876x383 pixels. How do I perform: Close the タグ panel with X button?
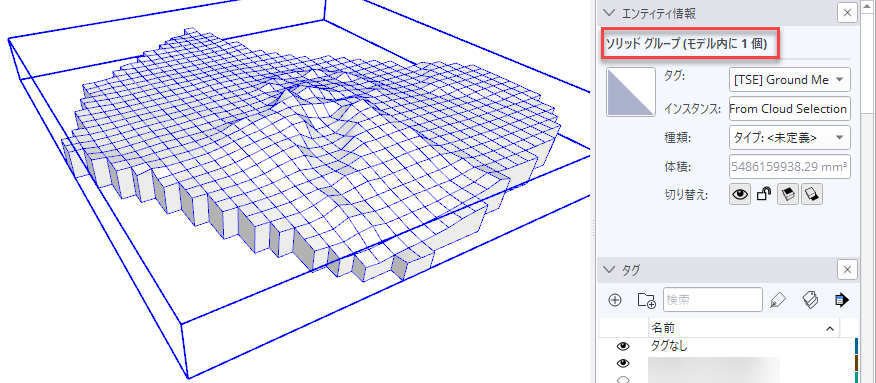coord(848,270)
